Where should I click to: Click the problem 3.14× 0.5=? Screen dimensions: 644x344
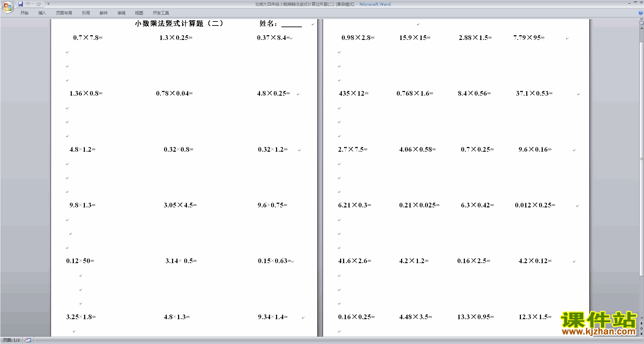181,261
